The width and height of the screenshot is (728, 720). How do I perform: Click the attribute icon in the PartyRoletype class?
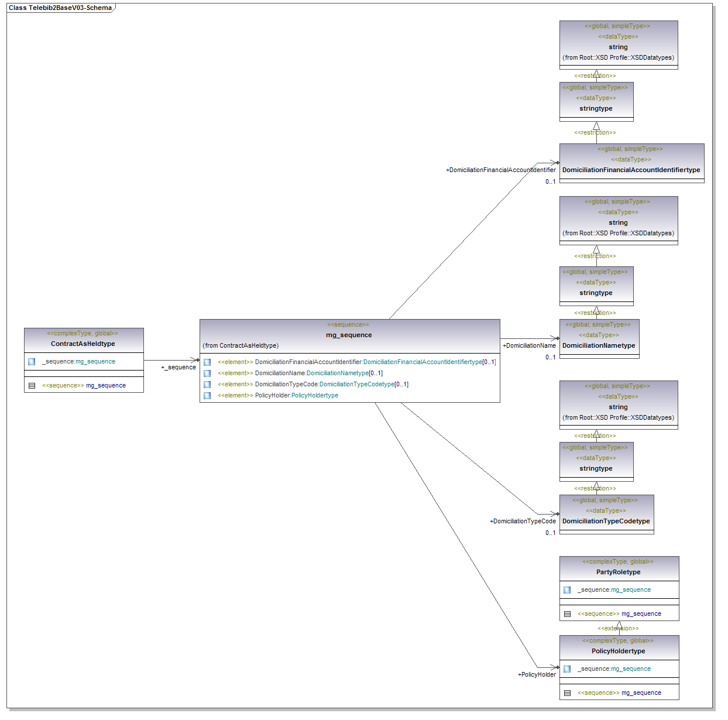coord(567,590)
